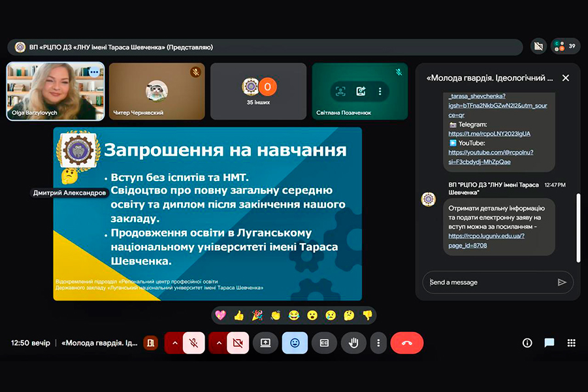
Task: Leave the call
Action: (407, 343)
